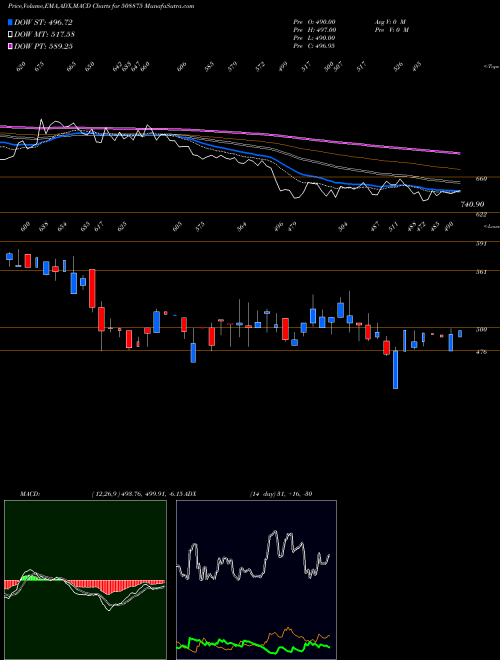The width and height of the screenshot is (500, 660).
Task: Click the first blue candlestick on the left
Action: click(x=9, y=256)
